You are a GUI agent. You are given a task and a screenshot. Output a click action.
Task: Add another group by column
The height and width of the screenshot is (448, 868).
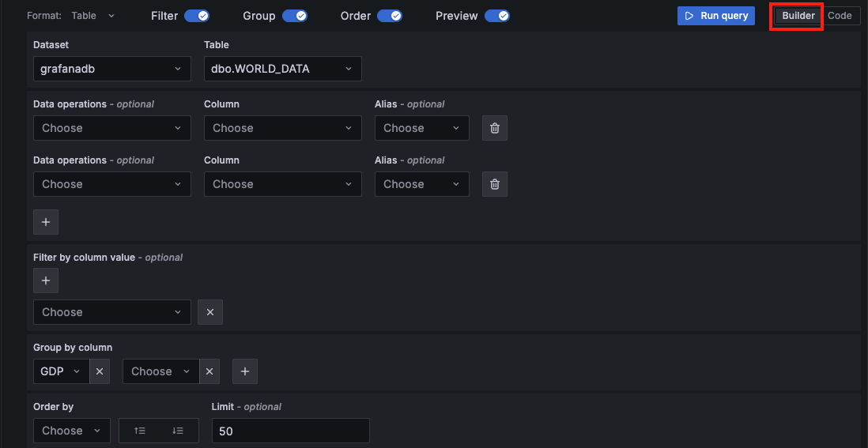(245, 371)
